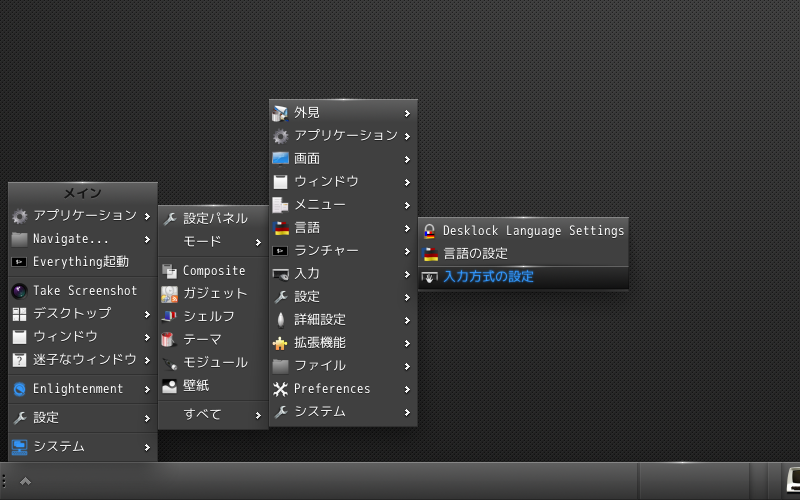Click wrench icon beside 設定パネル

click(x=170, y=219)
